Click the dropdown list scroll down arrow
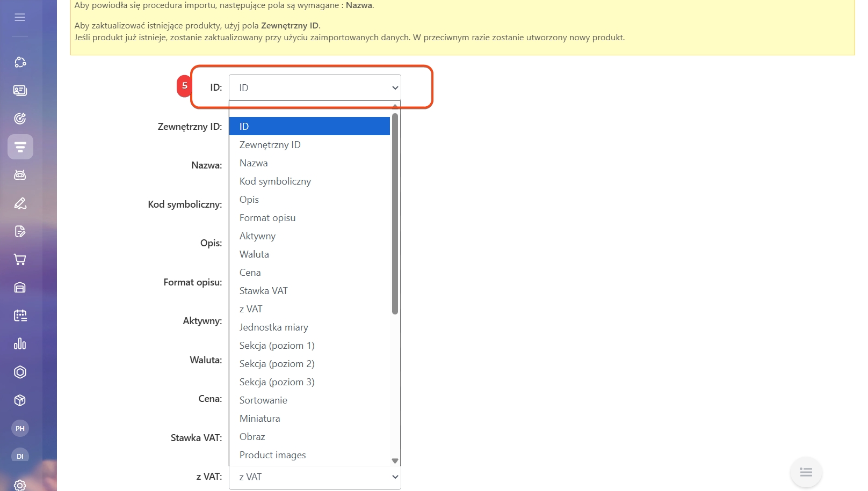Viewport: 868px width, 491px height. coord(395,461)
